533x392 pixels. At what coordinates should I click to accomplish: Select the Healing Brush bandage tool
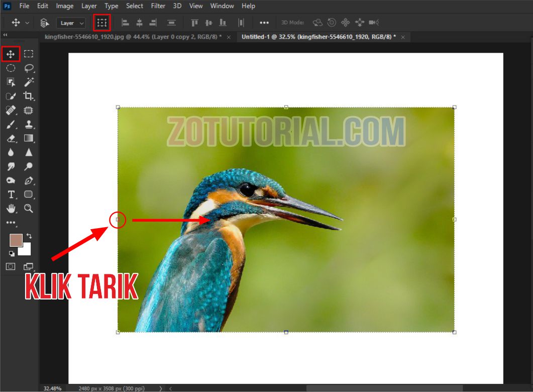tap(11, 110)
